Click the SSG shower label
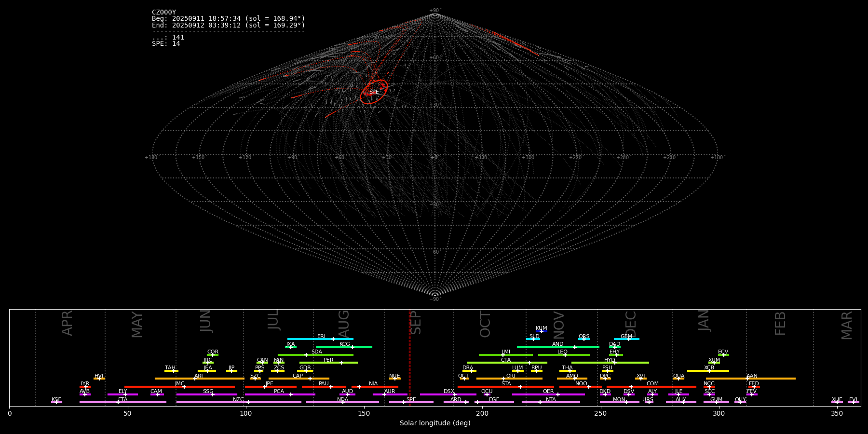 tap(208, 391)
